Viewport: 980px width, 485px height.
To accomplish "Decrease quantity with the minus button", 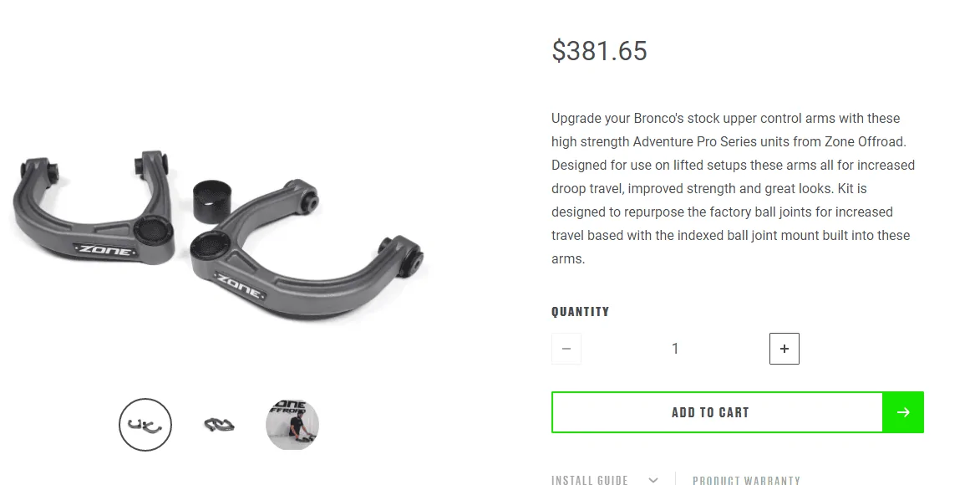I will point(566,349).
